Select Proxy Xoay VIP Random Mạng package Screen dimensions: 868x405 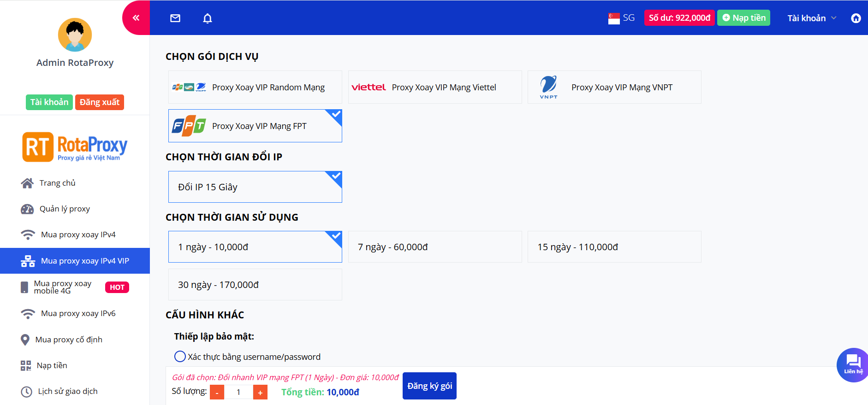[255, 87]
